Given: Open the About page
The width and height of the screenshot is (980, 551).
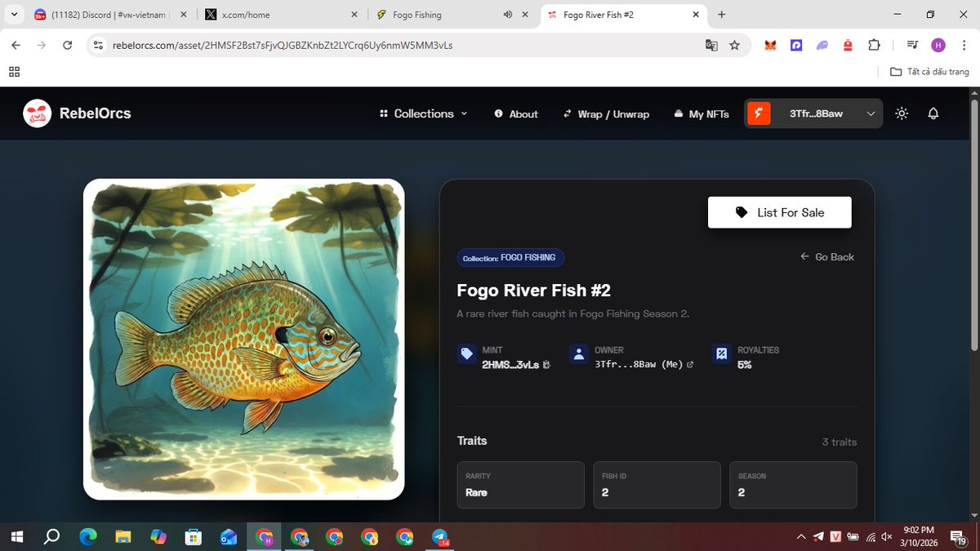Looking at the screenshot, I should [x=516, y=114].
